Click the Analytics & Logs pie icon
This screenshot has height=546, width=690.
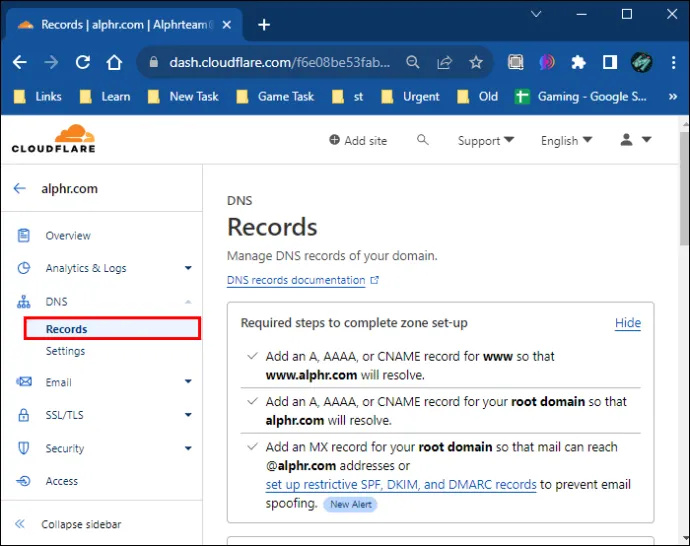pyautogui.click(x=23, y=268)
